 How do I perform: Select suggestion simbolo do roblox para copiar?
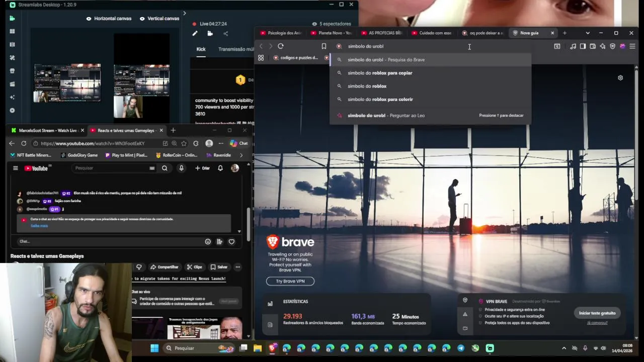(x=430, y=73)
